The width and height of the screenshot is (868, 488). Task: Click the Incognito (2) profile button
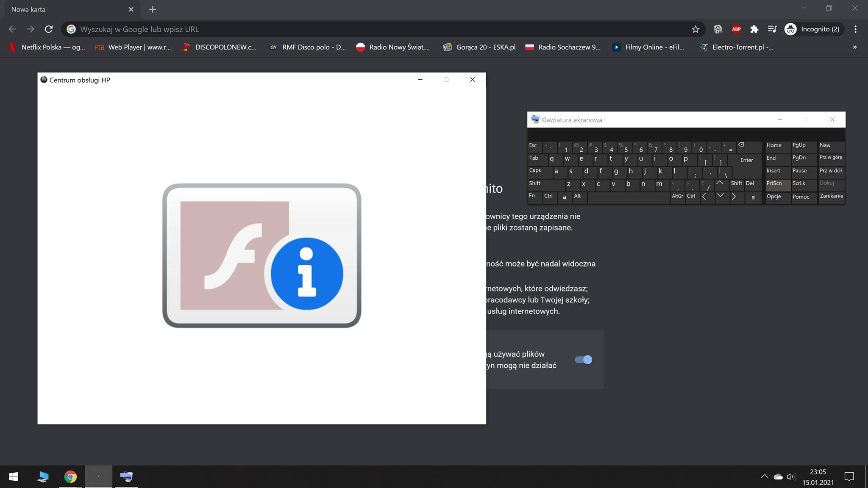tap(812, 29)
